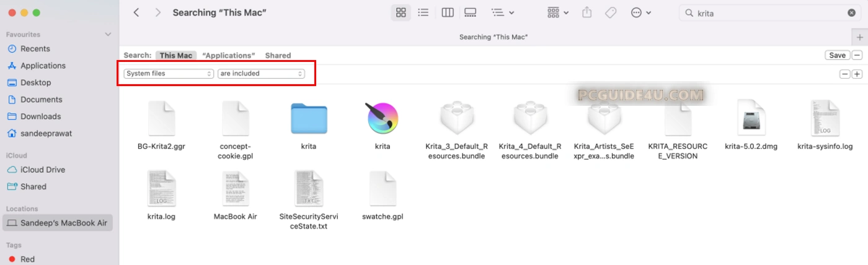This screenshot has height=265, width=868.
Task: Switch to list view in toolbar
Action: [x=423, y=12]
